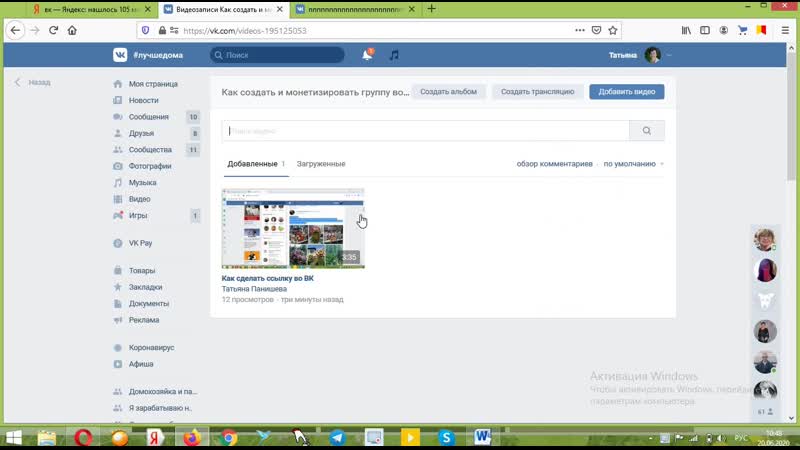Open Закладки in the sidebar

tap(145, 287)
